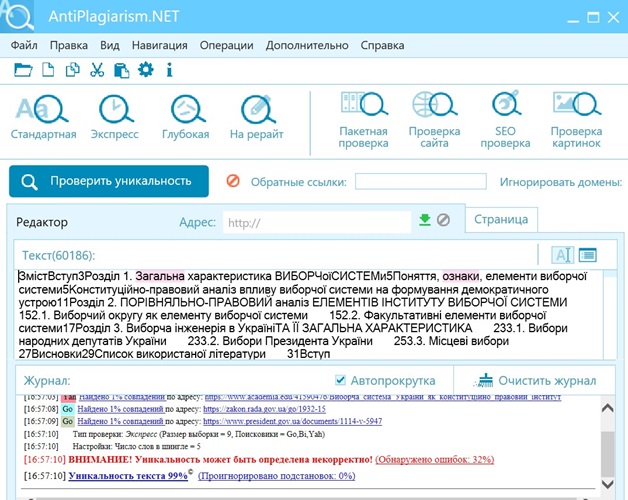The width and height of the screenshot is (628, 500).
Task: Click Игнорировать домены label
Action: 561,182
